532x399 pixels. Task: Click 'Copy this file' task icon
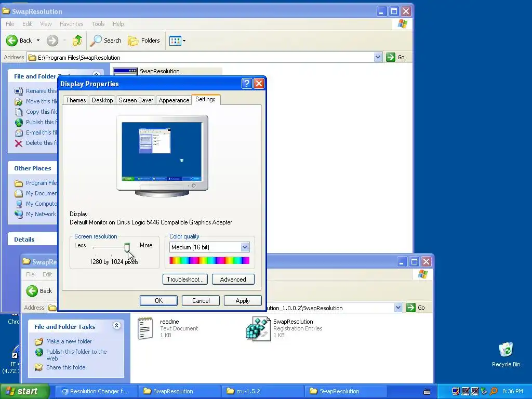[x=19, y=112]
